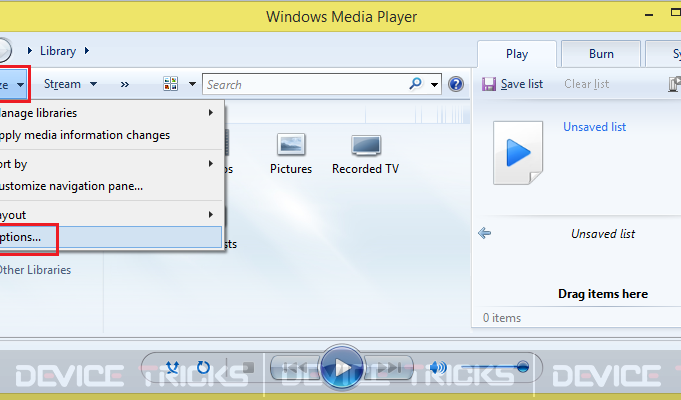The width and height of the screenshot is (681, 400).
Task: Open the View options grid icon
Action: 171,83
